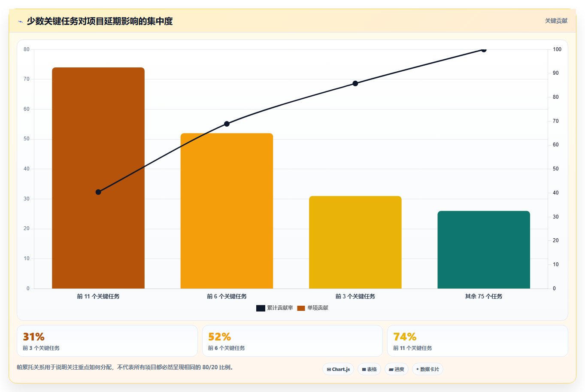The width and height of the screenshot is (585, 392).
Task: Click the x-axis label 其余 75 个任务
Action: (x=484, y=296)
